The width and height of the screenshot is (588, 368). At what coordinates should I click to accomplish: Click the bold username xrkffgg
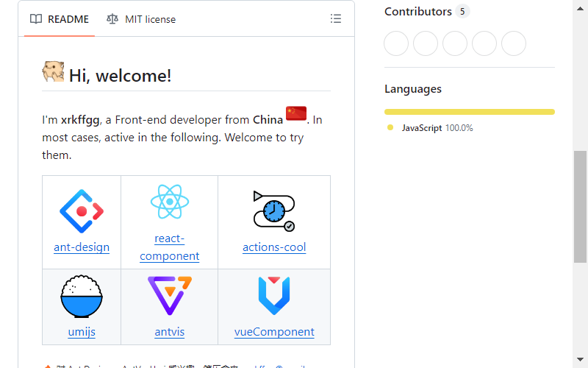click(x=80, y=120)
